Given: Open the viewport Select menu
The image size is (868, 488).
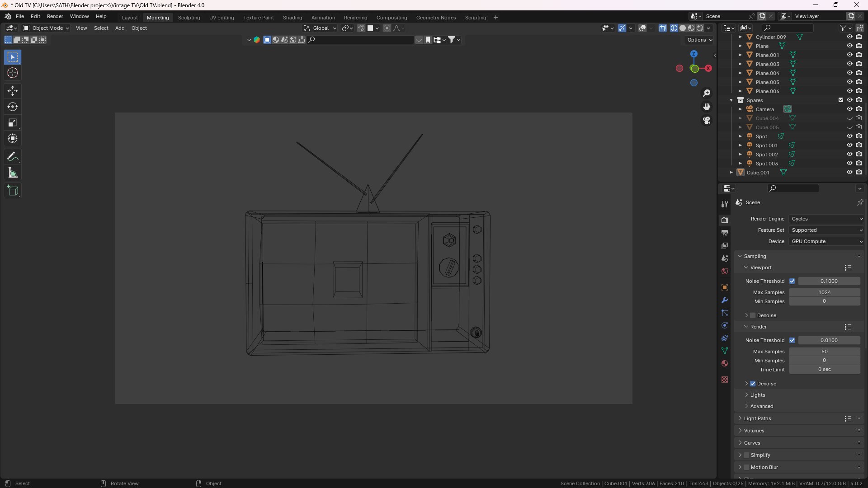Looking at the screenshot, I should (101, 28).
